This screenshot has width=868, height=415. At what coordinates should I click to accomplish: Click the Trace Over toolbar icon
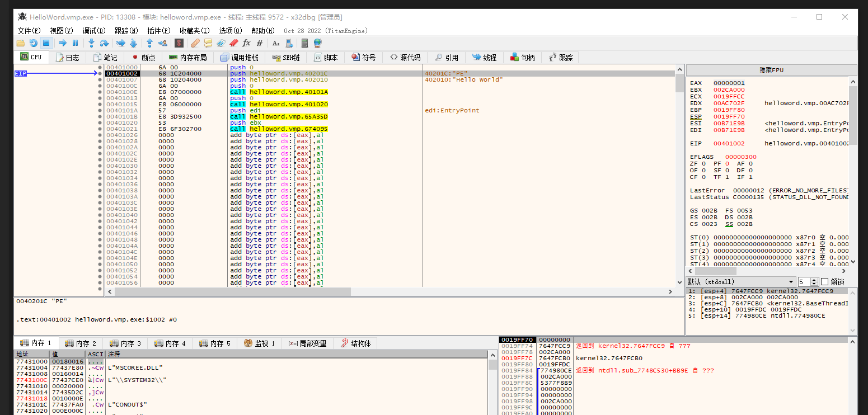click(x=133, y=43)
